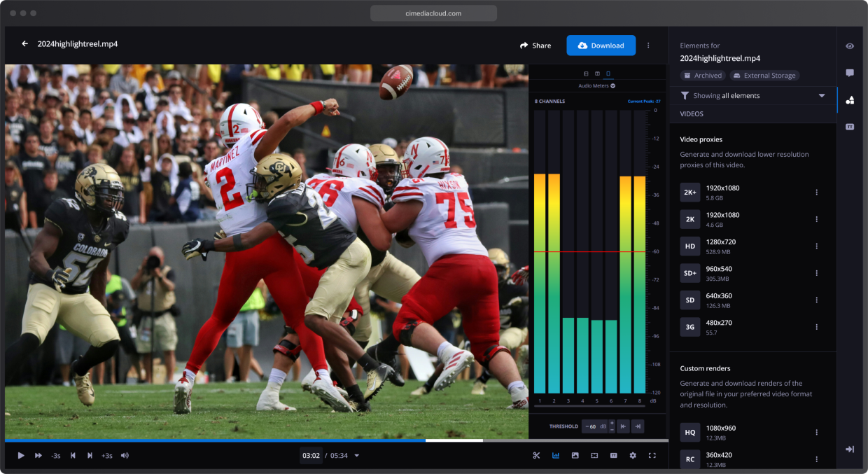Jump to next threshold crossing
This screenshot has height=474, width=868.
point(637,426)
